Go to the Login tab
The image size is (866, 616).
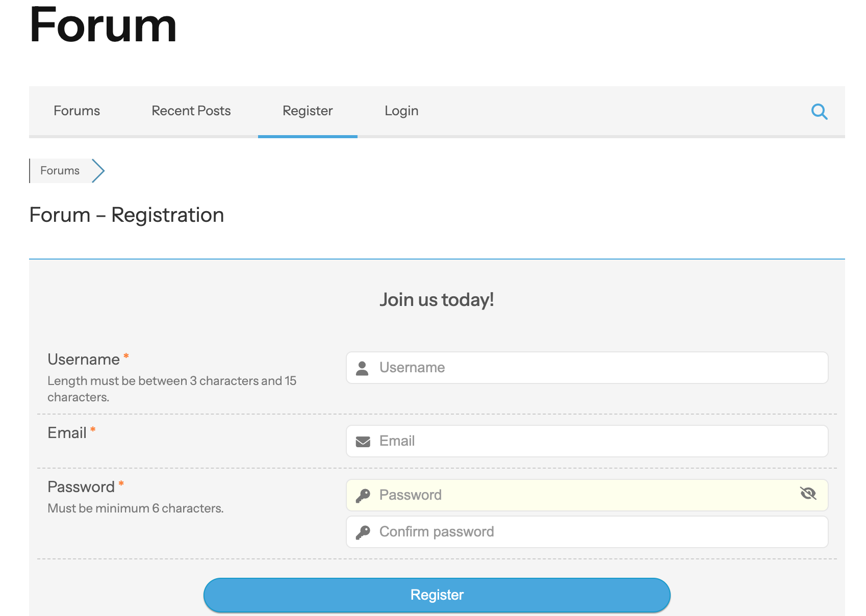(x=401, y=111)
